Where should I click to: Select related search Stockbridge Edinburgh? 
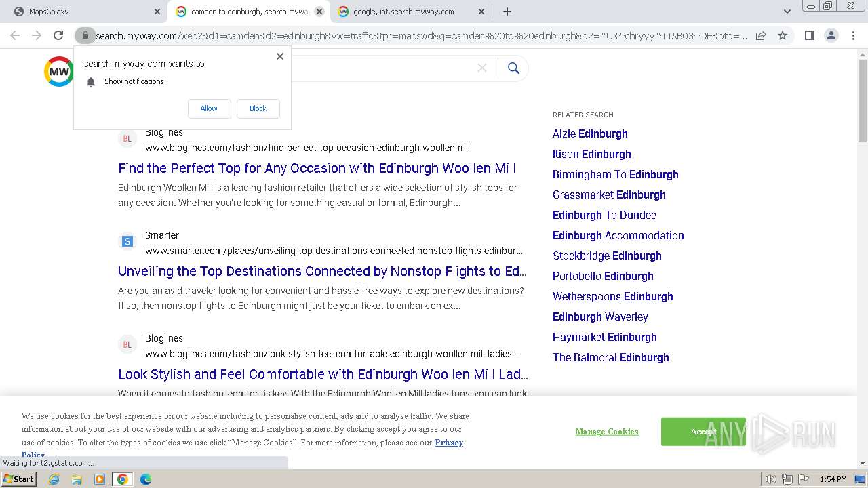pos(607,256)
